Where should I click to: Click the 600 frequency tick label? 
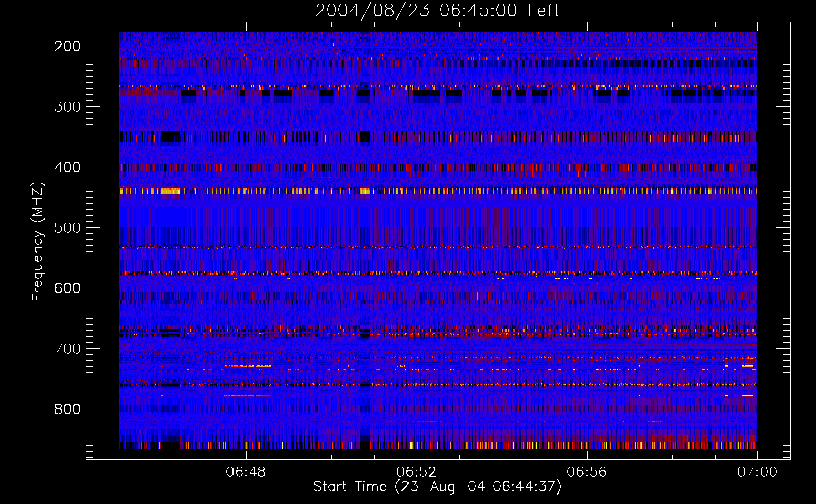pyautogui.click(x=68, y=288)
